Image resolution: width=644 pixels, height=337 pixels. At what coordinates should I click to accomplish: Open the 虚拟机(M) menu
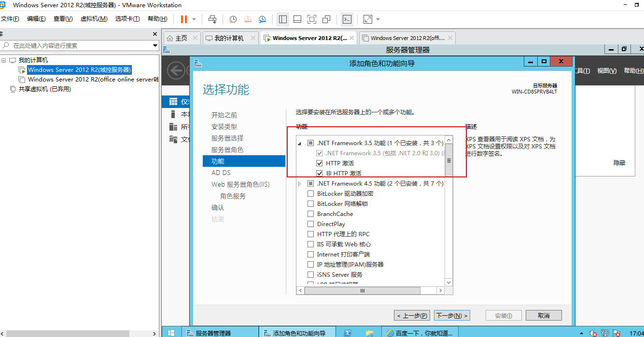pos(94,19)
